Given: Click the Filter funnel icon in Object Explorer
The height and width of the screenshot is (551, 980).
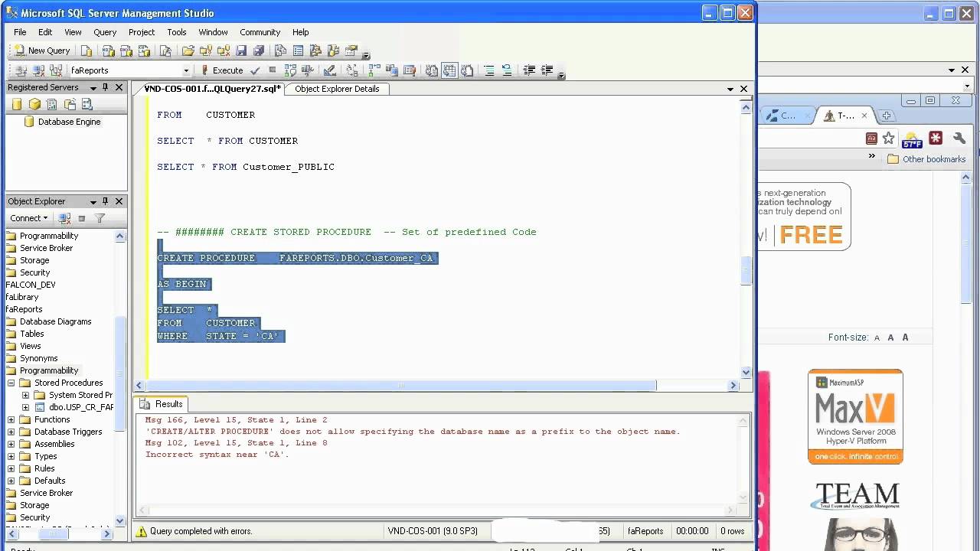Looking at the screenshot, I should coord(100,218).
